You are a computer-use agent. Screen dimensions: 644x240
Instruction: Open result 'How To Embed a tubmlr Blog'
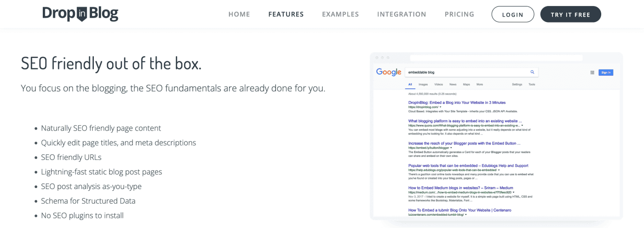coord(460,210)
